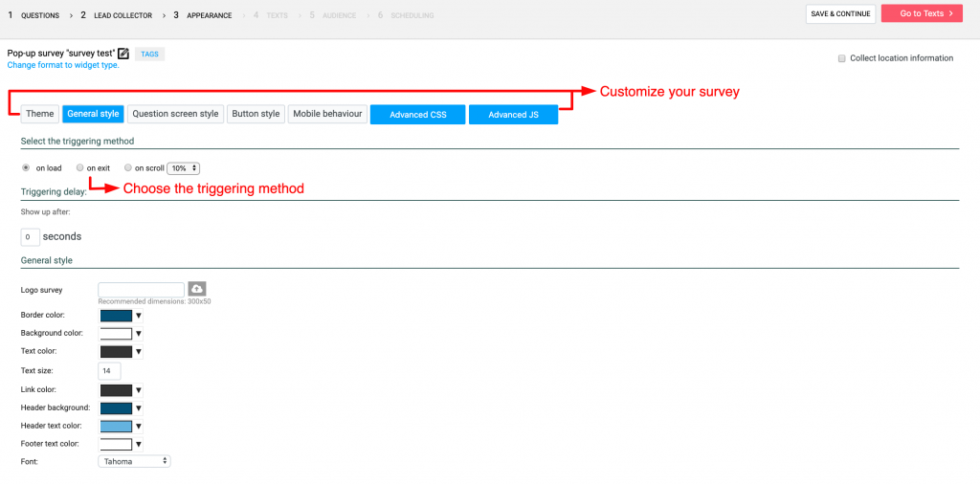Screen dimensions: 980x484
Task: Click the Go to Texts button
Action: tap(922, 14)
